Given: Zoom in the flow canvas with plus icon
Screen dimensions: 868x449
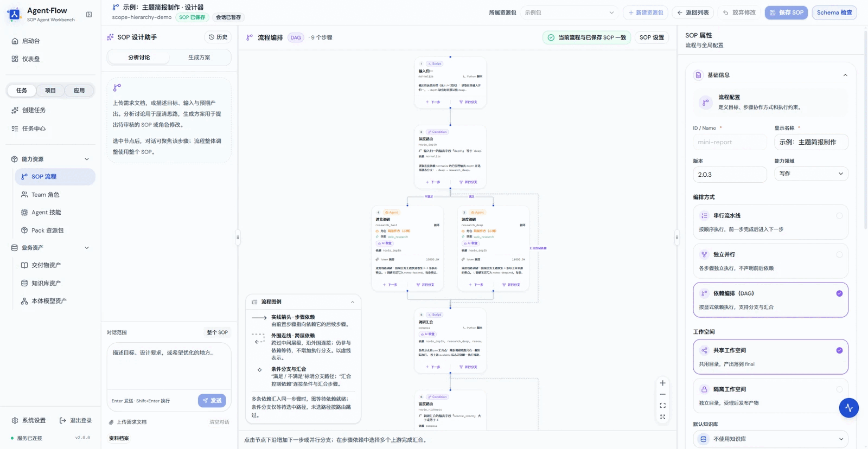Looking at the screenshot, I should click(662, 383).
